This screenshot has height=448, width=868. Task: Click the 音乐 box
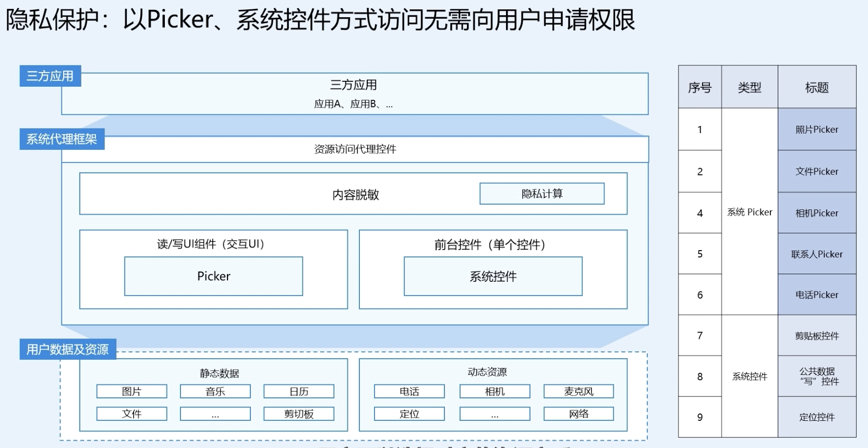pos(215,392)
